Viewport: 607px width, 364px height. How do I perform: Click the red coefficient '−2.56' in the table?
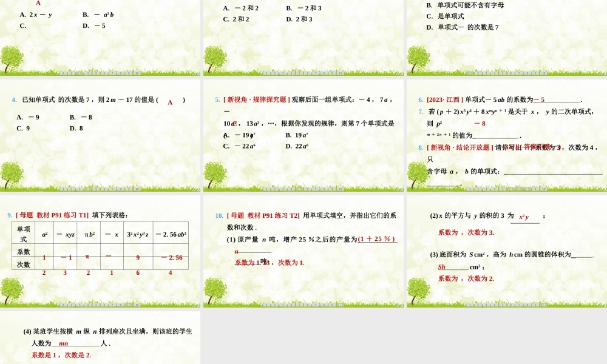[x=172, y=258]
